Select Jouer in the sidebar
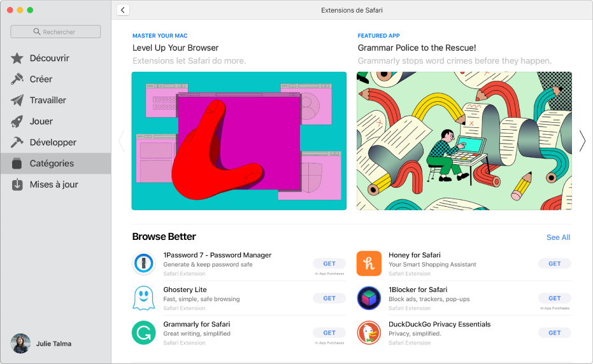 point(55,122)
